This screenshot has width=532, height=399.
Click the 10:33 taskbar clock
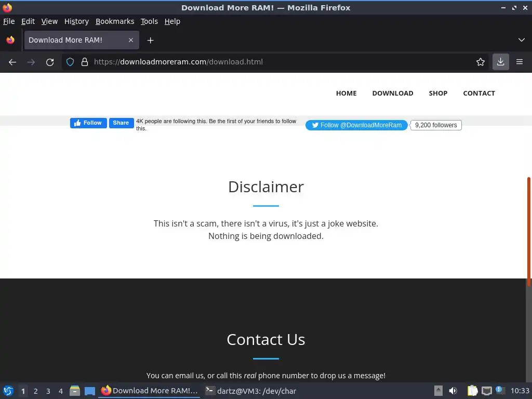tap(520, 391)
